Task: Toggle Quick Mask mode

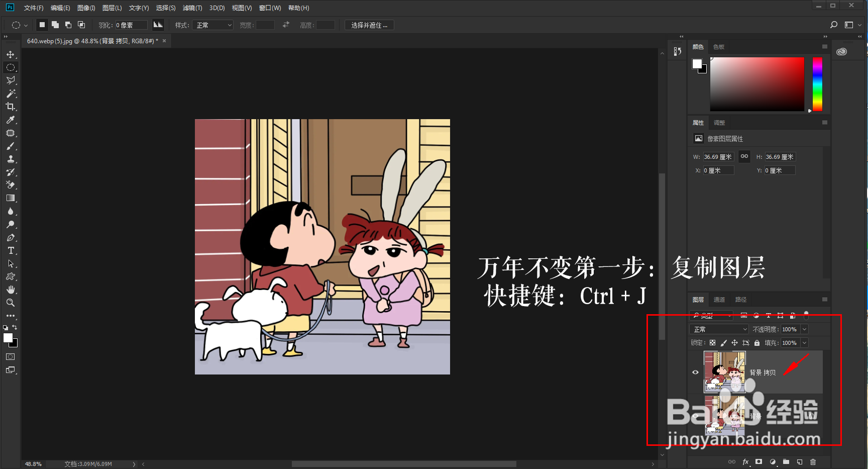Action: [11, 356]
